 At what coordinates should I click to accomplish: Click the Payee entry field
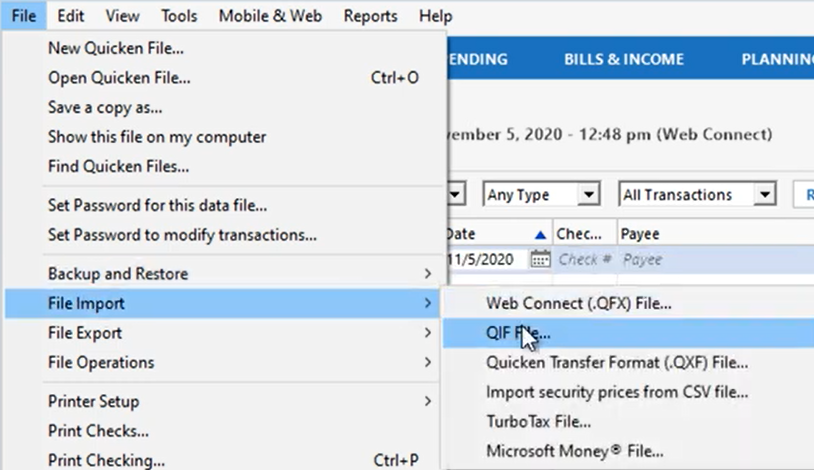[716, 260]
